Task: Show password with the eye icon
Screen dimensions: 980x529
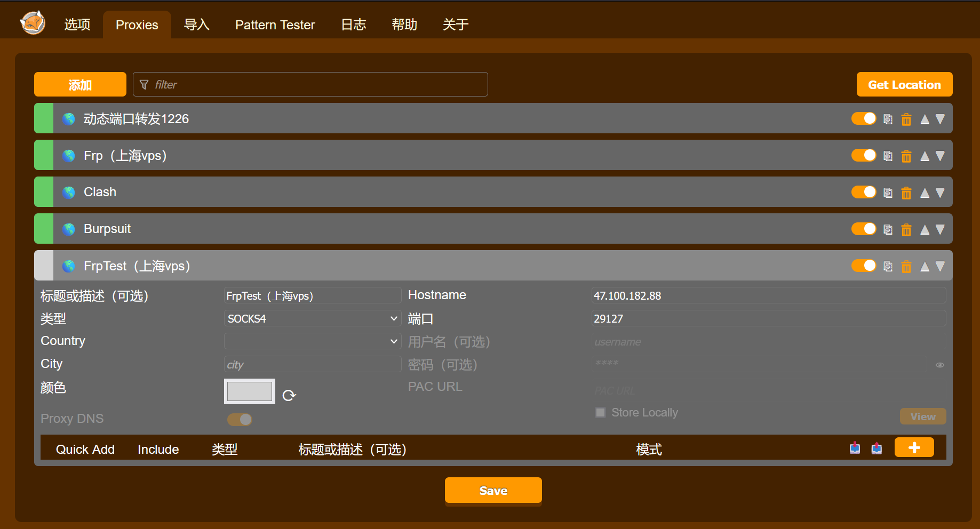Action: (x=940, y=365)
